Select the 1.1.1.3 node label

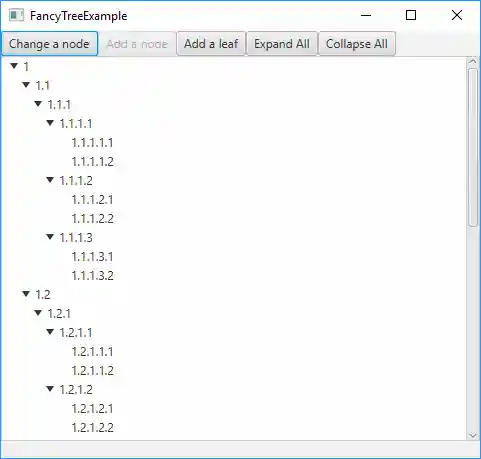(76, 238)
